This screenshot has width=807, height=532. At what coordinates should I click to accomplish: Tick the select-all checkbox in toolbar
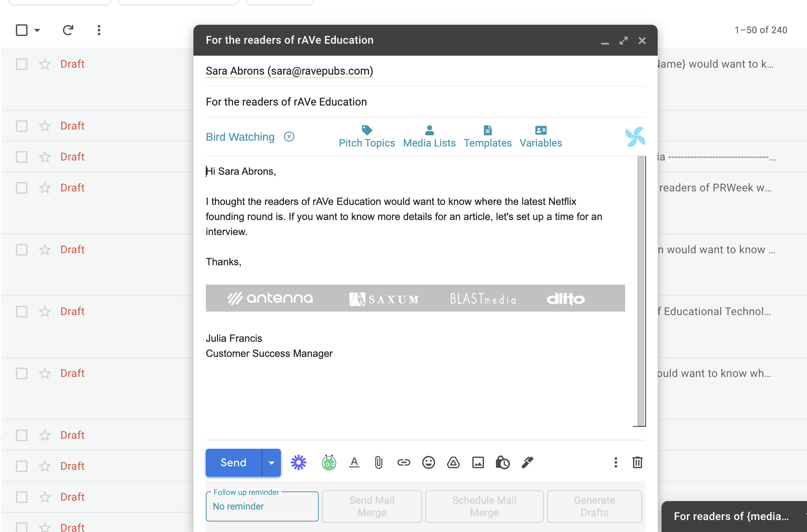[x=22, y=30]
